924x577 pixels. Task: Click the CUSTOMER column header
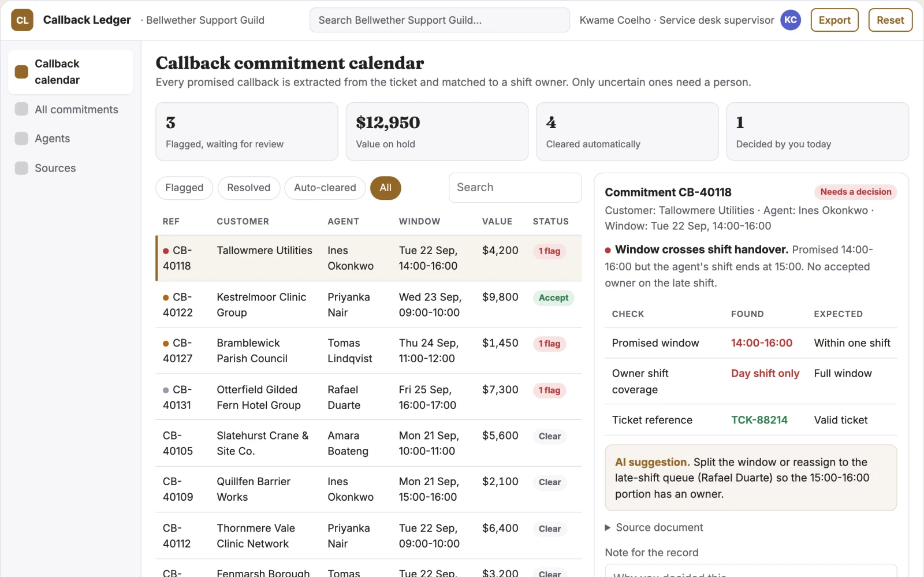pos(243,221)
